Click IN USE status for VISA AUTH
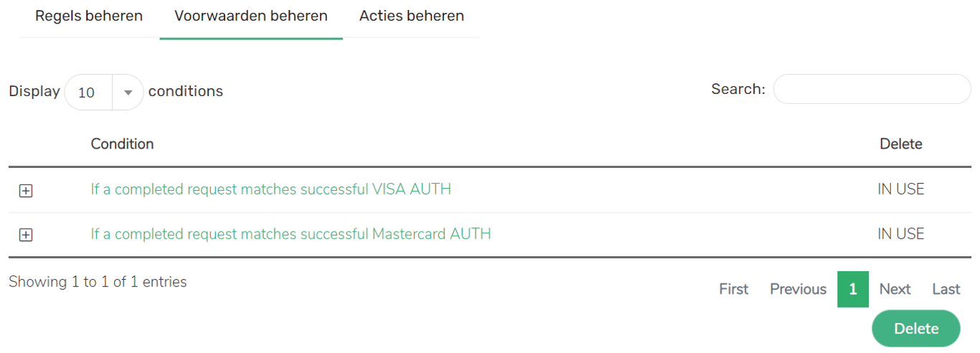Viewport: 980px width, 353px height. 900,189
